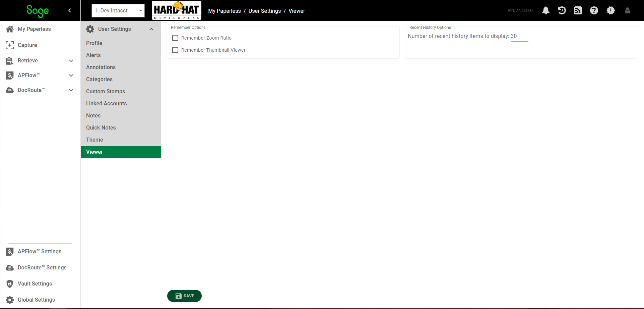
Task: Select the Viewer settings page
Action: tap(121, 152)
